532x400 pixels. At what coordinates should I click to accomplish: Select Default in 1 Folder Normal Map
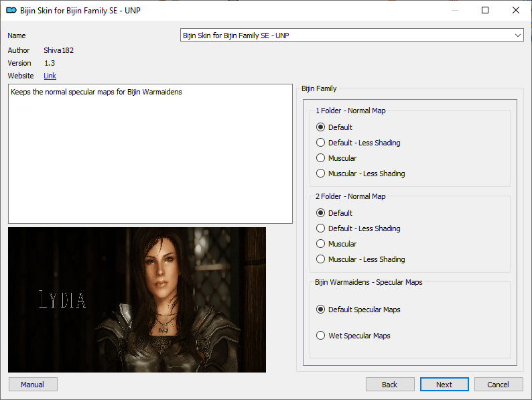tap(334, 127)
